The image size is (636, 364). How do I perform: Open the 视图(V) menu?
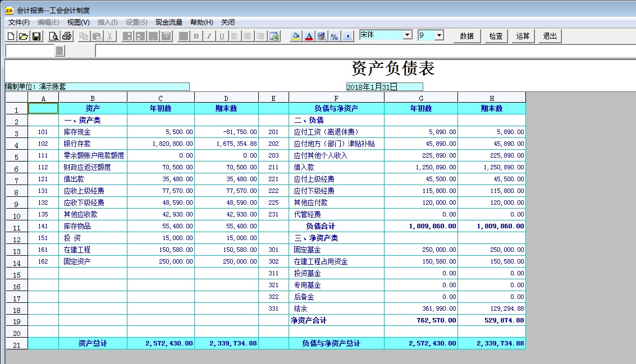(78, 22)
